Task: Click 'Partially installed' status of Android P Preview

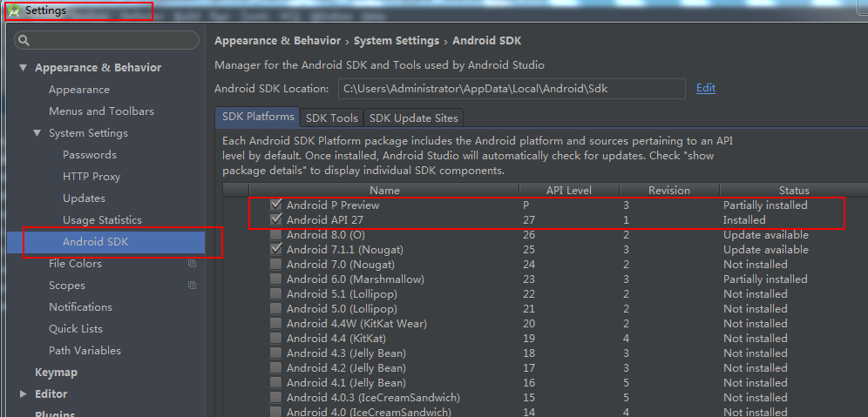Action: click(765, 205)
